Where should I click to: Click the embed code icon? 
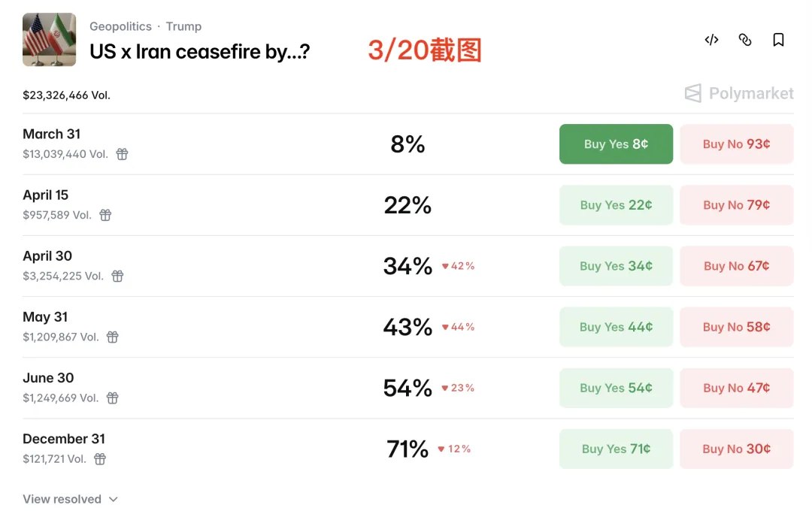(711, 40)
